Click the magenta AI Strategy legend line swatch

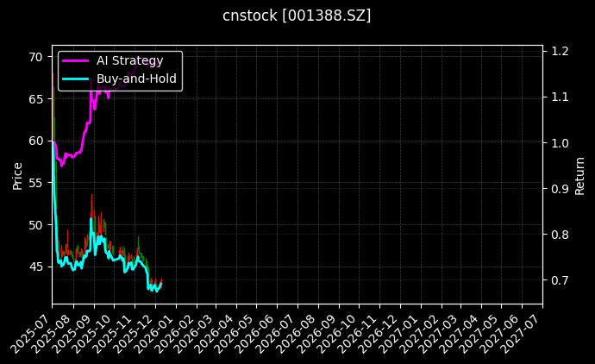click(76, 60)
